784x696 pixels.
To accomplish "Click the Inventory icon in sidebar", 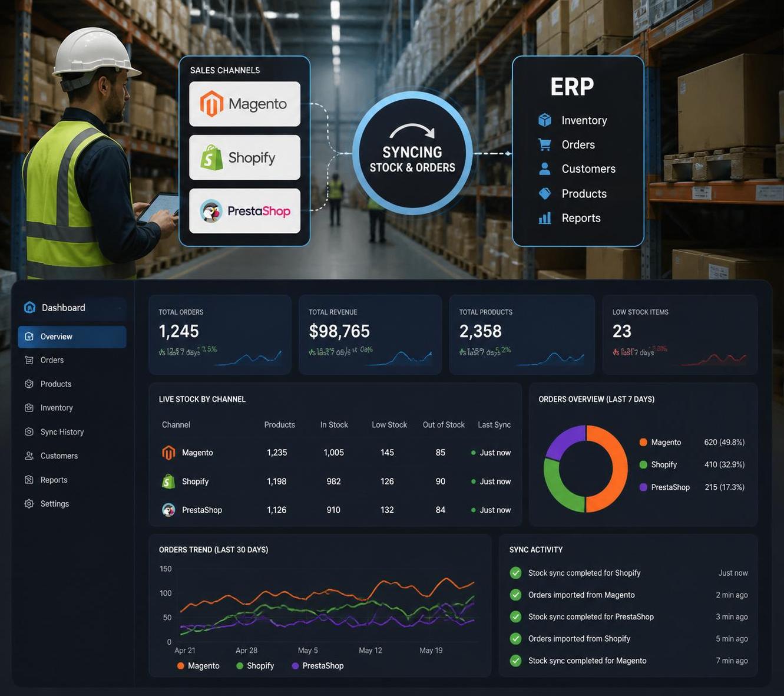I will click(29, 408).
